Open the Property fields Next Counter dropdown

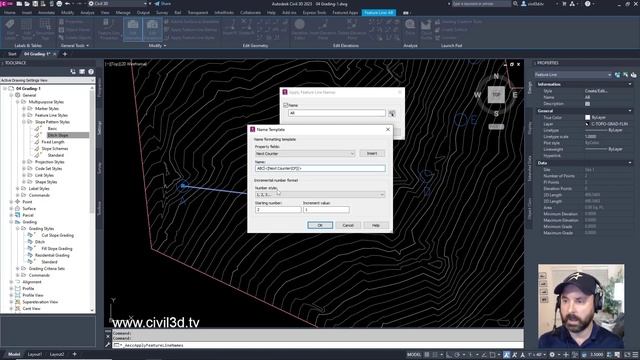[x=305, y=153]
